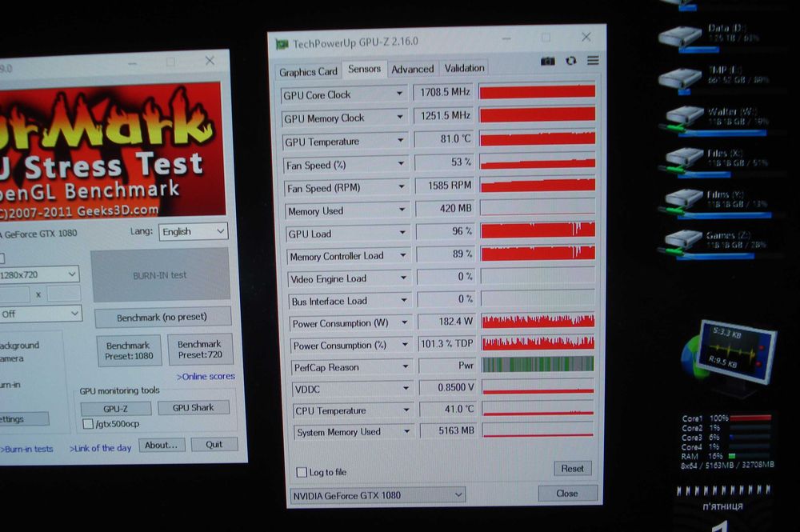Enable the Log to file checkbox
Viewport: 800px width, 532px height.
pyautogui.click(x=302, y=472)
